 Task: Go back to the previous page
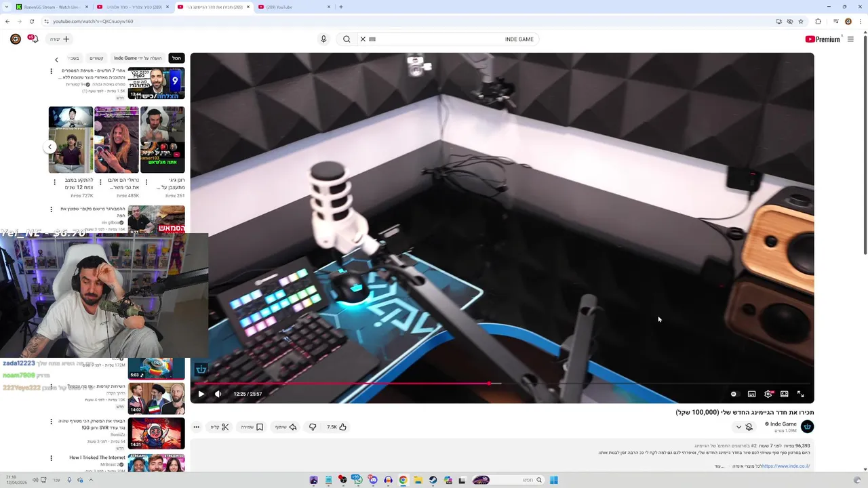point(7,21)
